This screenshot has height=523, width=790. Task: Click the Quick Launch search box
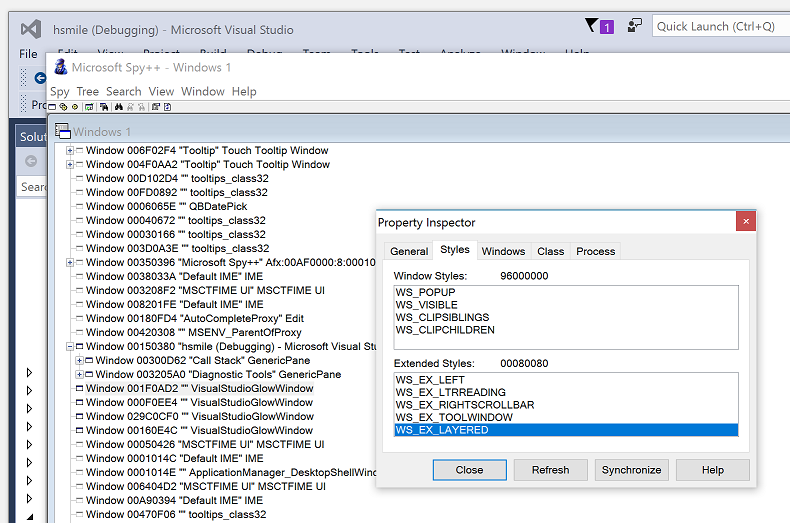coord(718,27)
